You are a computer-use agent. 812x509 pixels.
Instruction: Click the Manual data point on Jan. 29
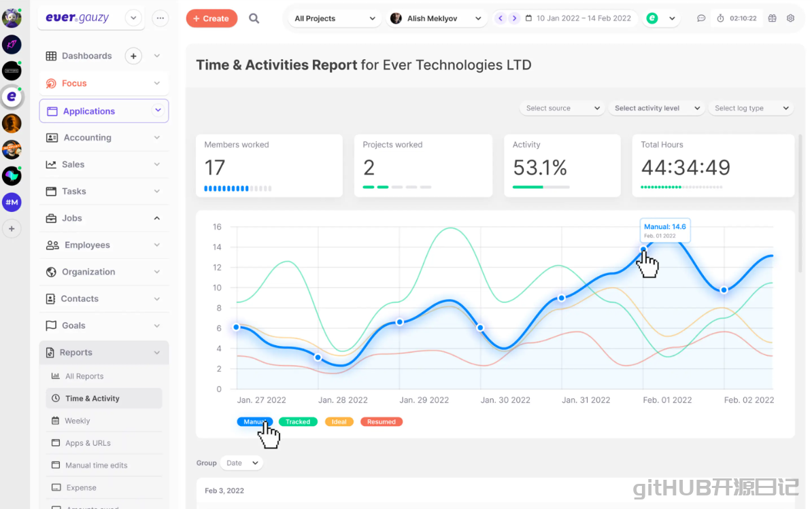(400, 322)
